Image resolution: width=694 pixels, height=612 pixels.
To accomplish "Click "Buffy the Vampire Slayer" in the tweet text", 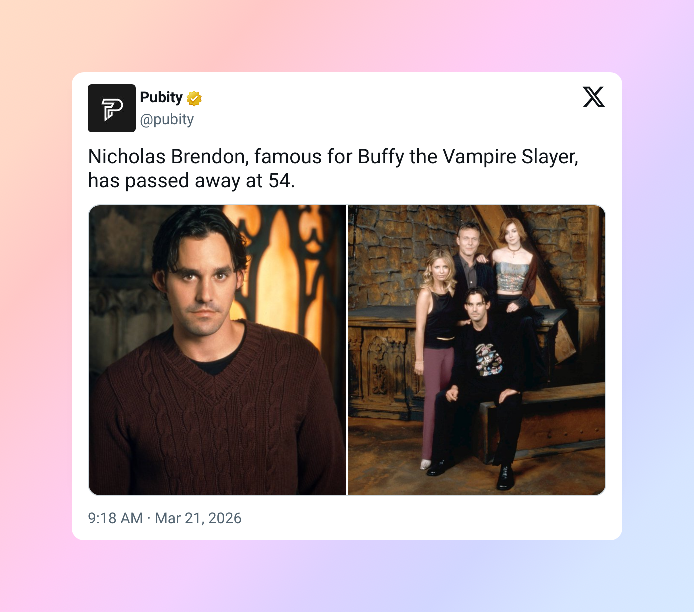I will [x=467, y=157].
